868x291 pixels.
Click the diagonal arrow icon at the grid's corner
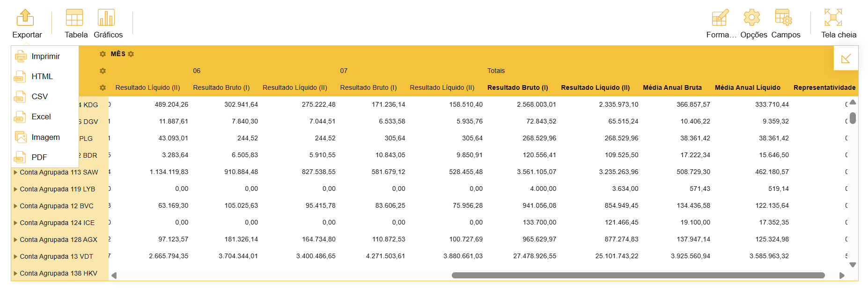tap(846, 58)
